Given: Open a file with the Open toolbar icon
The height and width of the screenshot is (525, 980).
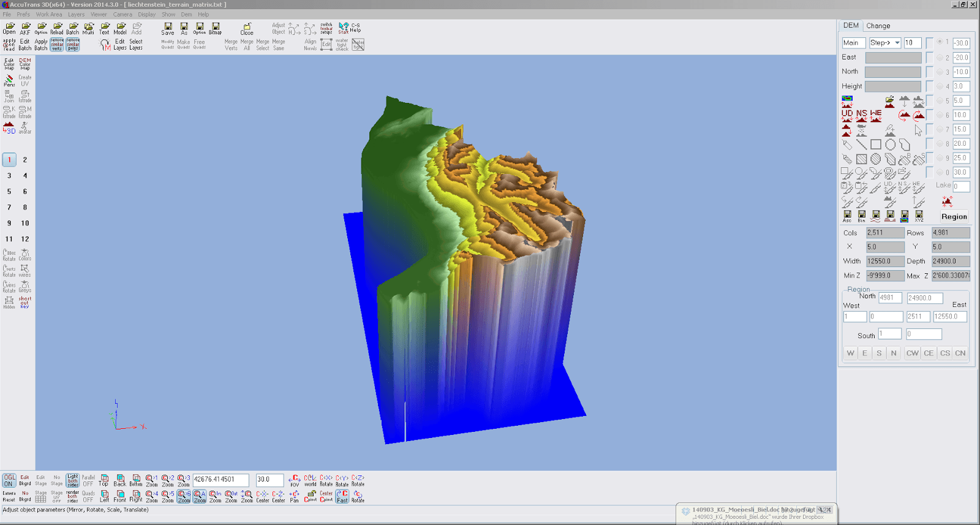Looking at the screenshot, I should (9, 28).
